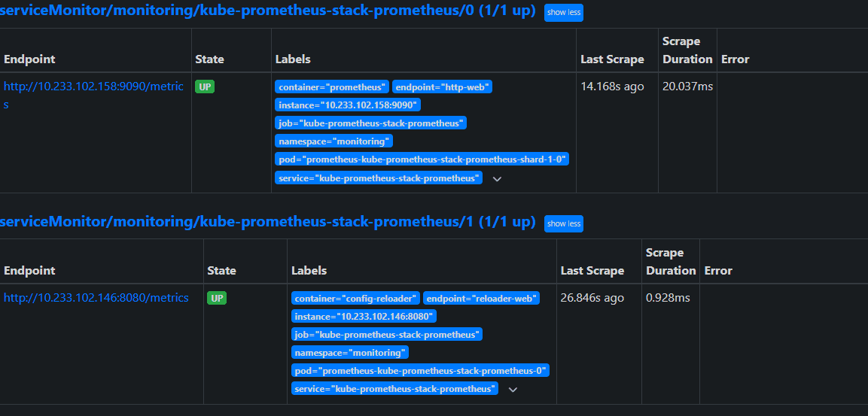This screenshot has height=416, width=868.
Task: Click the green UP state badge for port 9090
Action: point(205,87)
